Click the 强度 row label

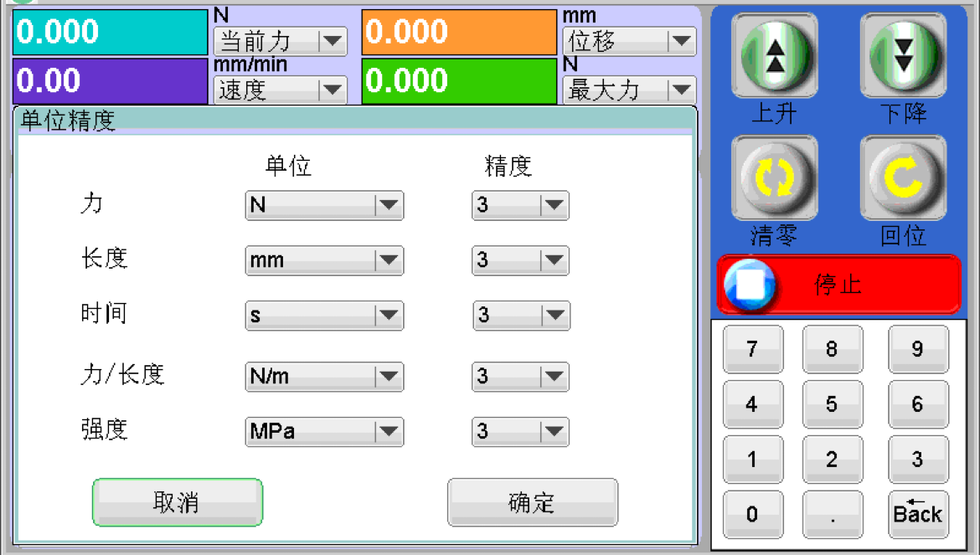point(105,429)
